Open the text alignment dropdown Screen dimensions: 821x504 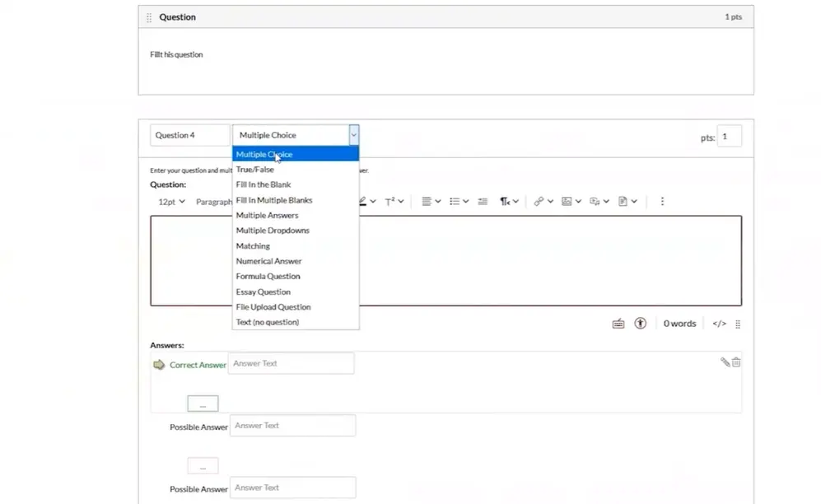431,201
